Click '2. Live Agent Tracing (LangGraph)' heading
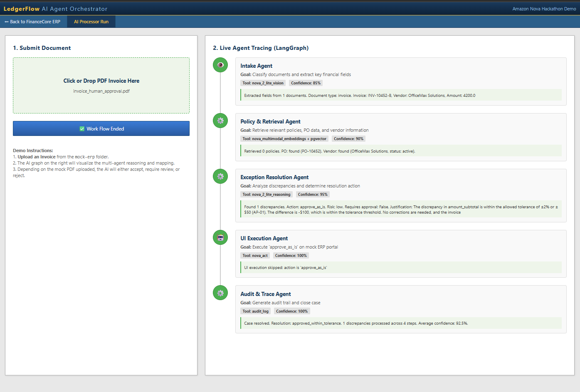Screen dimensions: 580x392 point(261,48)
